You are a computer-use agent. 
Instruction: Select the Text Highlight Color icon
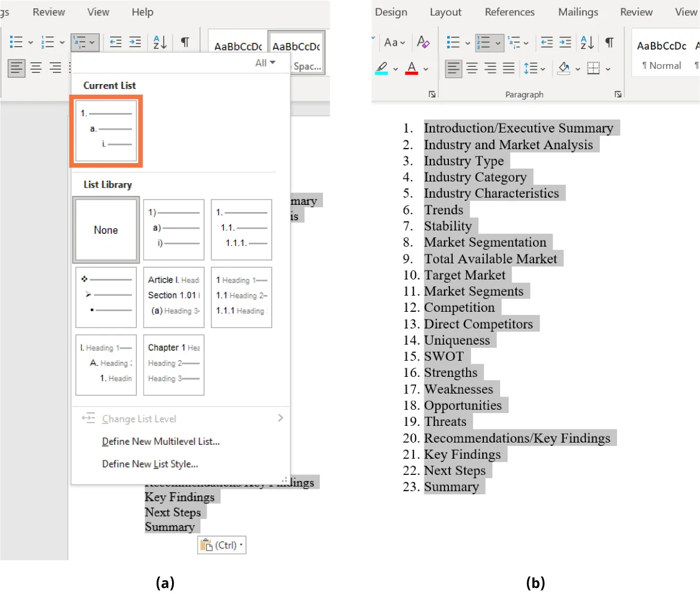(x=382, y=68)
